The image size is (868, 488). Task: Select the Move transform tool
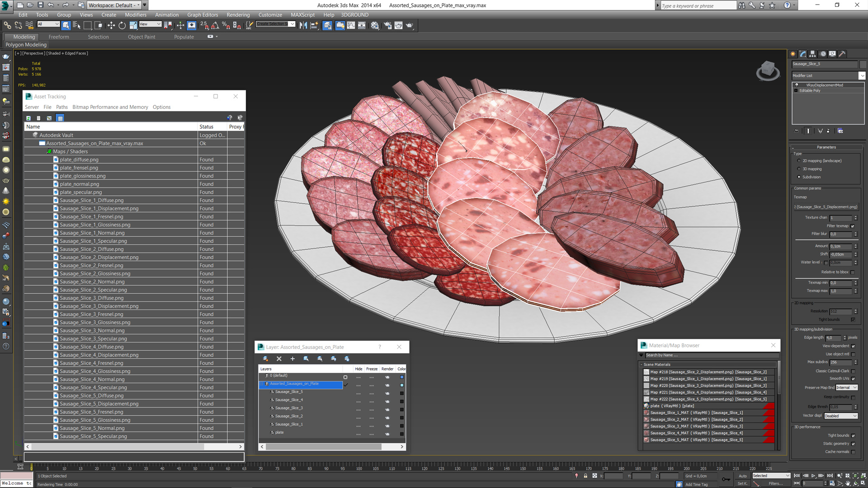tap(111, 26)
